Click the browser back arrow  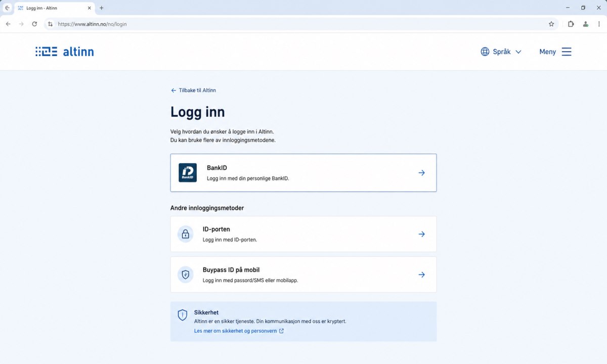pyautogui.click(x=8, y=24)
